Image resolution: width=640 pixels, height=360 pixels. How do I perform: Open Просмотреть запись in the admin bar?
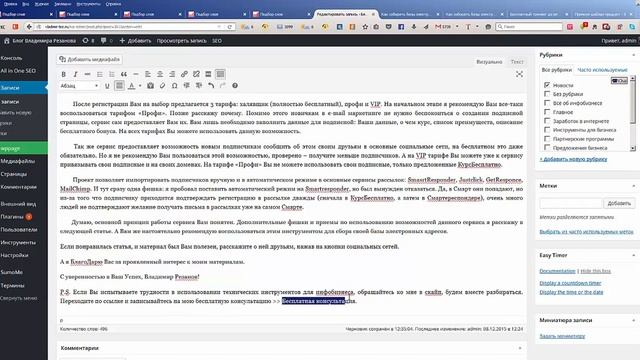[x=181, y=41]
